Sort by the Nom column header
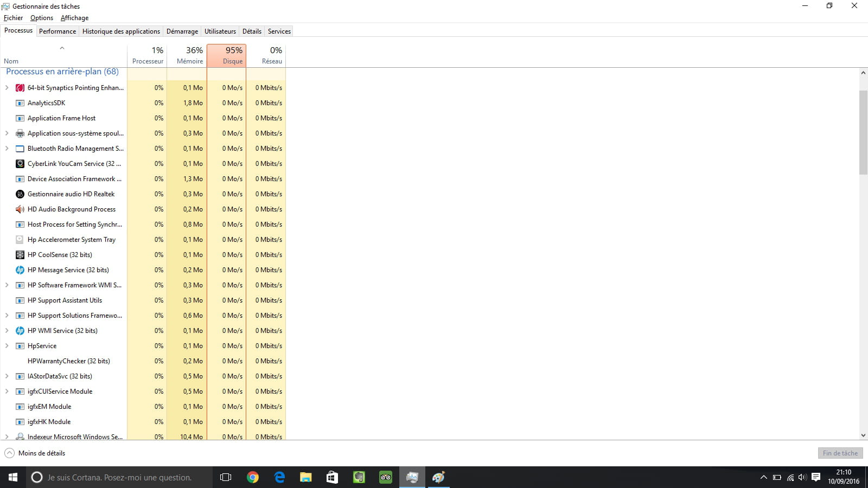868x488 pixels. pos(63,56)
